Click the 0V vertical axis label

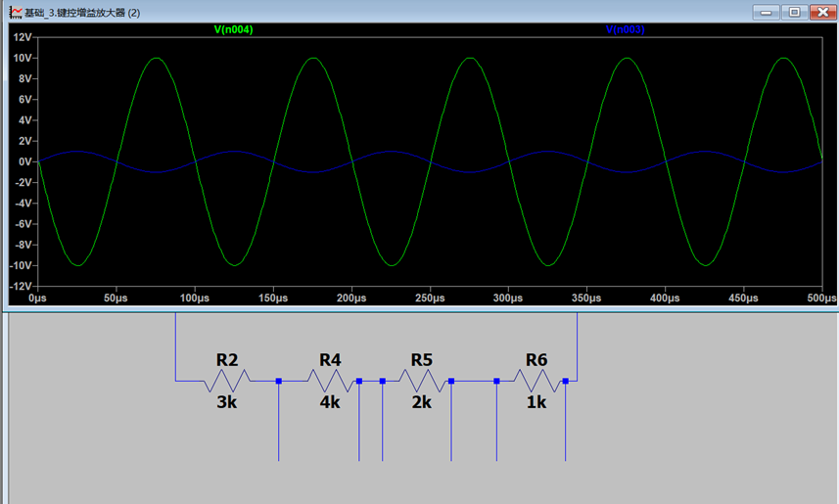pyautogui.click(x=24, y=161)
